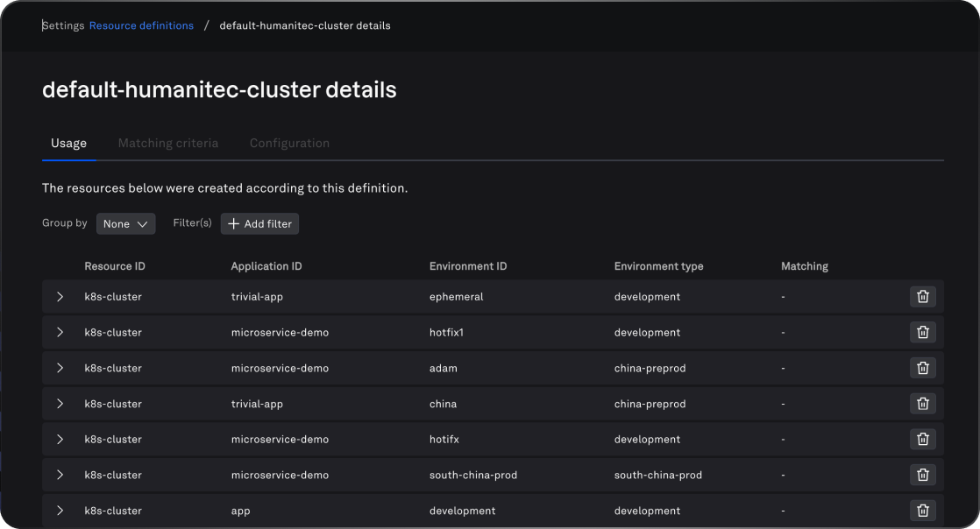The width and height of the screenshot is (980, 529).
Task: Open the Configuration tab
Action: 289,143
